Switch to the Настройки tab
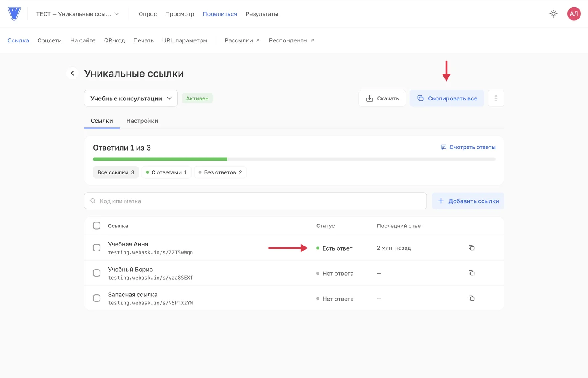The height and width of the screenshot is (378, 588). coord(142,121)
